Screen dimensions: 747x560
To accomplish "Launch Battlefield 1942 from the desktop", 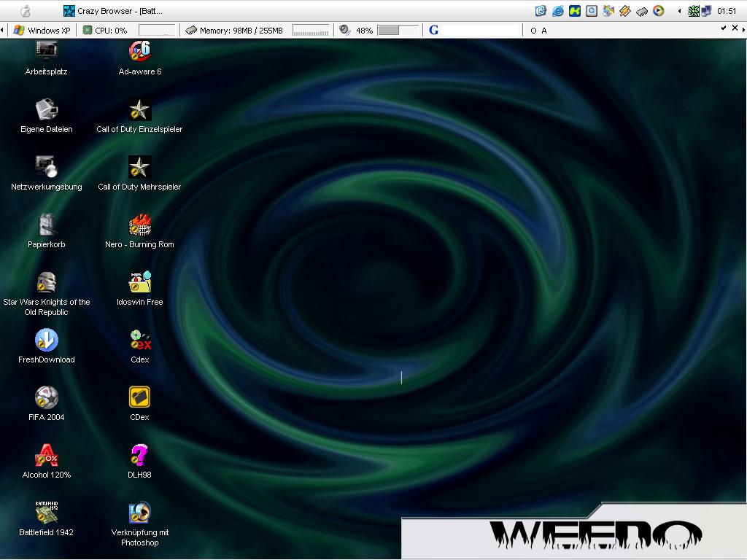I will tap(46, 513).
